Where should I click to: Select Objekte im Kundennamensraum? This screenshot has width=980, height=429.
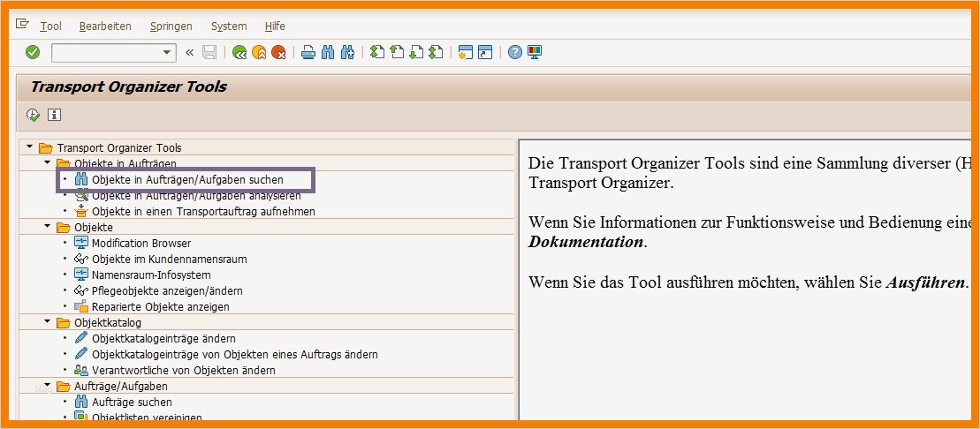pyautogui.click(x=170, y=260)
